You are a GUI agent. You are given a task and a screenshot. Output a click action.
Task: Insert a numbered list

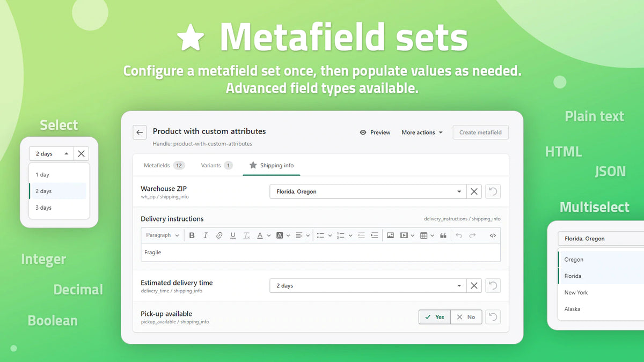(x=340, y=235)
